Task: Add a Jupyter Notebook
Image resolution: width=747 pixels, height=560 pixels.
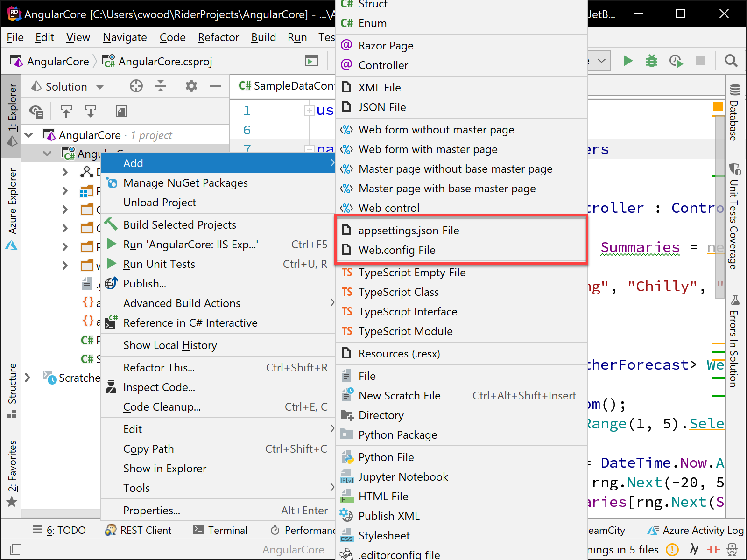Action: (461, 476)
